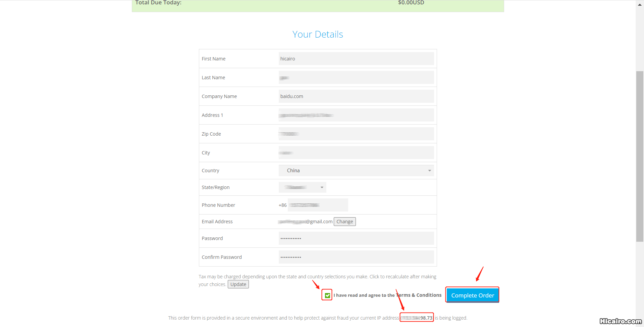Click the Password field
Viewport: 644px width, 327px height.
click(356, 238)
